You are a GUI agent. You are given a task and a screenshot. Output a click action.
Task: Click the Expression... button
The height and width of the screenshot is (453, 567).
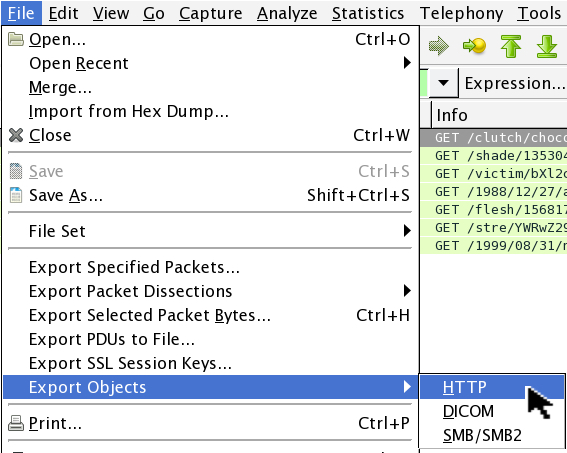click(515, 83)
